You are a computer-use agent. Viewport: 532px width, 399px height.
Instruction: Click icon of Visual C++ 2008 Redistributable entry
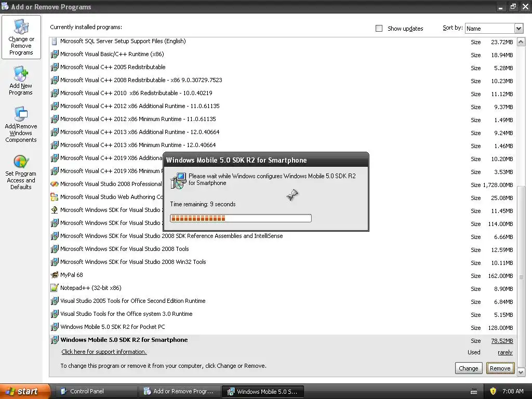pos(54,81)
